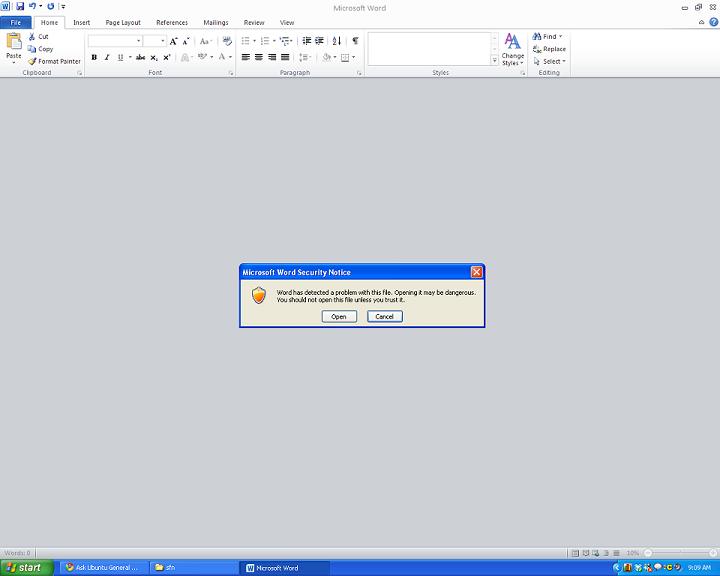Click the Clear Formatting icon
This screenshot has height=576, width=720.
[x=227, y=41]
